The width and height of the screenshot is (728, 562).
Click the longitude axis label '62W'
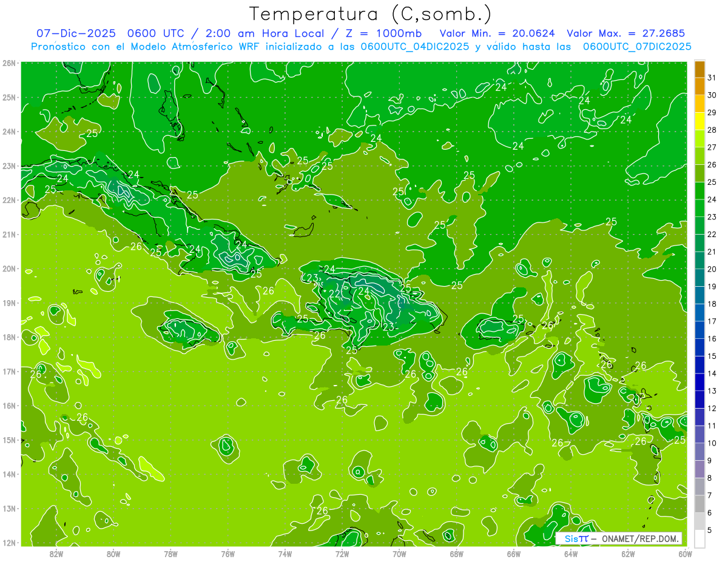click(x=628, y=554)
